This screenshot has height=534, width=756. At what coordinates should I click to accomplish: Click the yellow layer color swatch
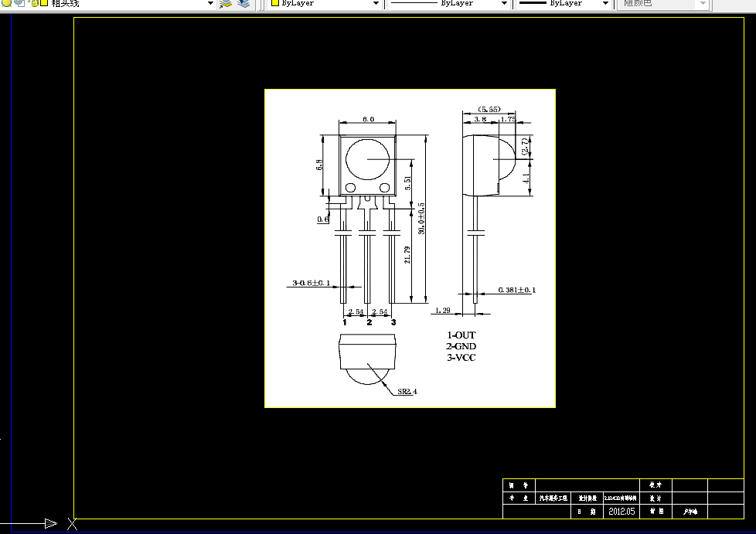coord(44,3)
